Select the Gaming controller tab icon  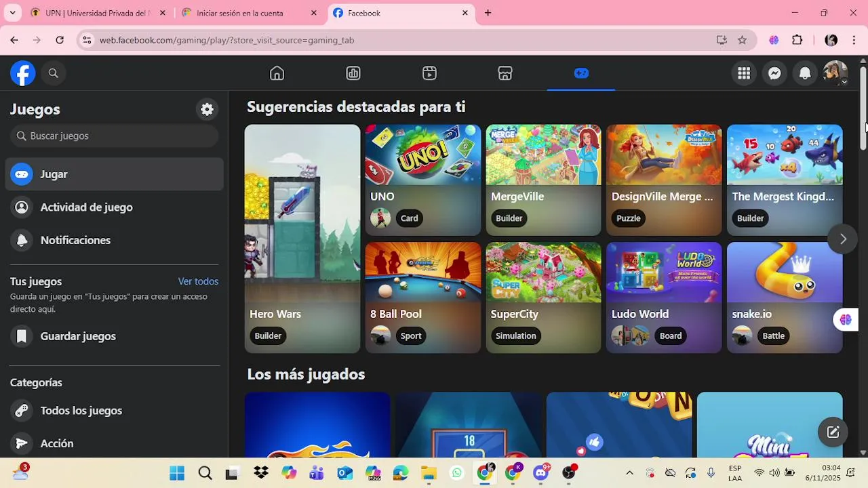[x=581, y=73]
